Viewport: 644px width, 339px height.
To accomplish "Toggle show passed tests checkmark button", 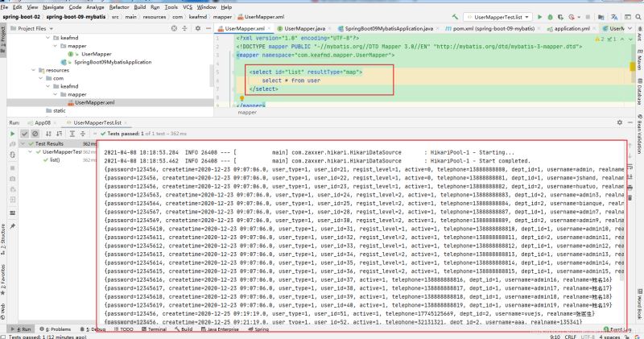I will (25, 133).
